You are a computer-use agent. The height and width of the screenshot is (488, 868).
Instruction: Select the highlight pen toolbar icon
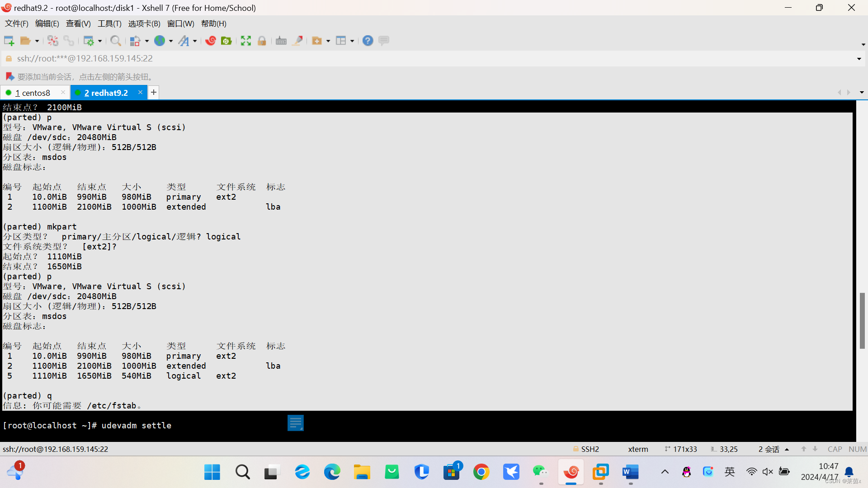point(297,40)
